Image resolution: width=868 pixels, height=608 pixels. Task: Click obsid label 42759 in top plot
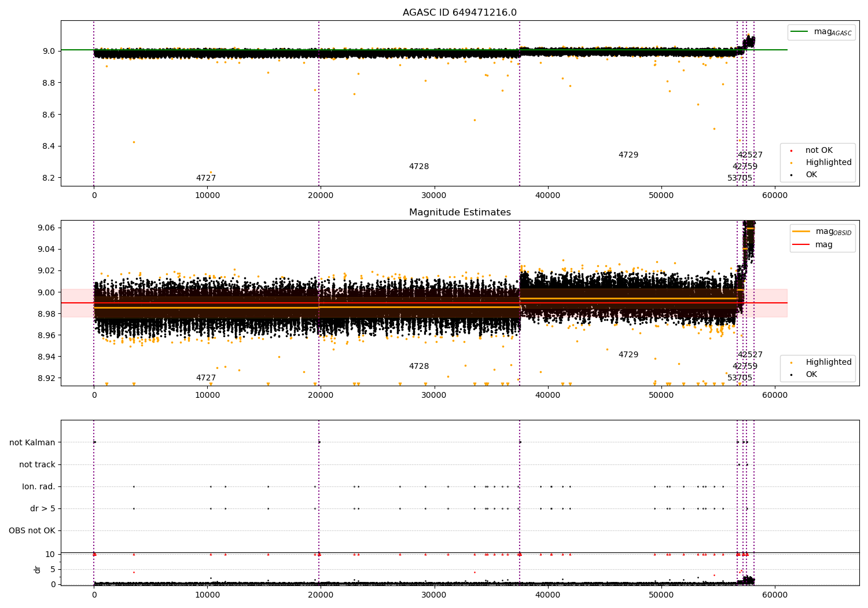[745, 167]
